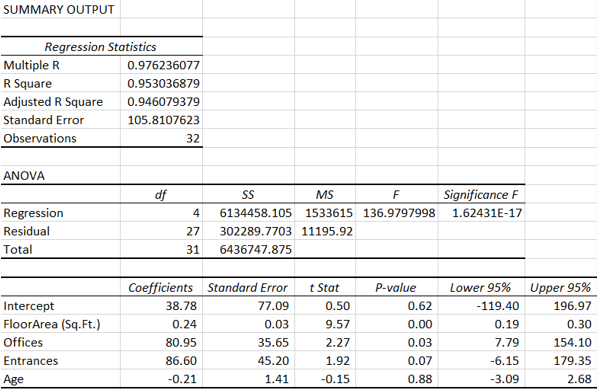
Task: Select the R Square label cell
Action: [27, 83]
